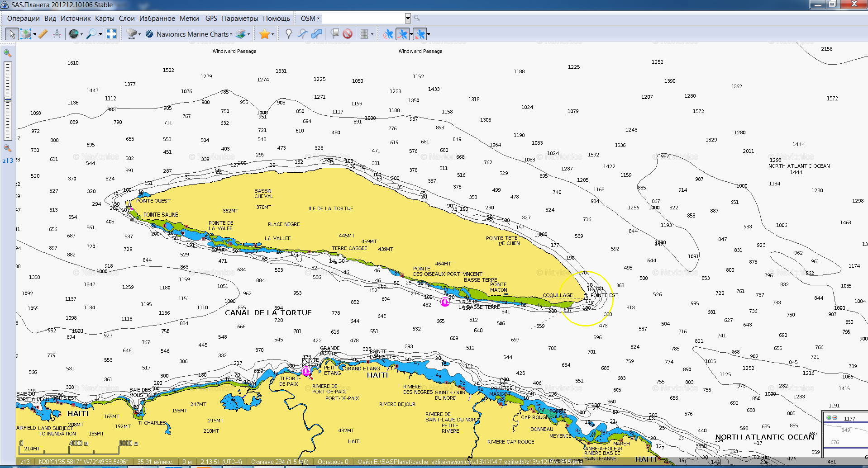Click the search text input field

363,19
